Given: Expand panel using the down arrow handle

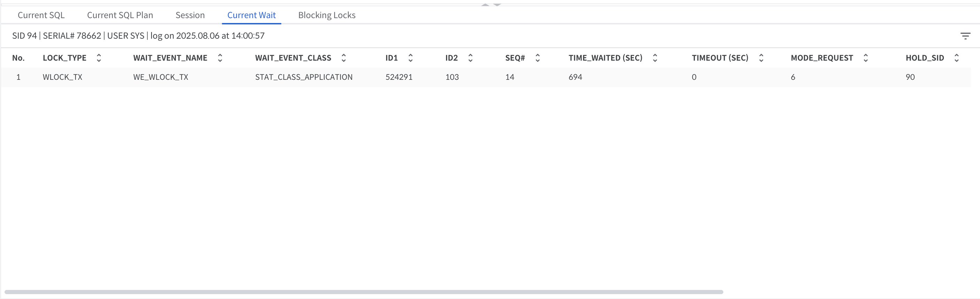Looking at the screenshot, I should [497, 5].
